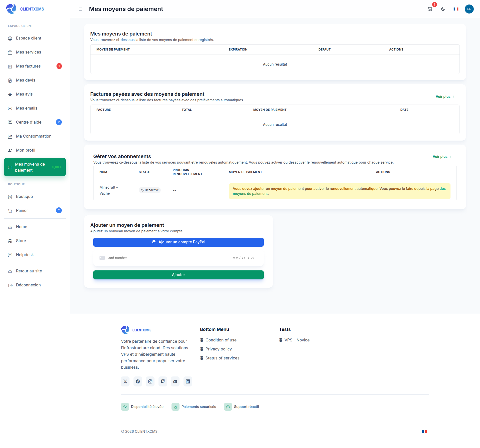Click Déconnexion to log out
The height and width of the screenshot is (448, 480).
(x=35, y=285)
